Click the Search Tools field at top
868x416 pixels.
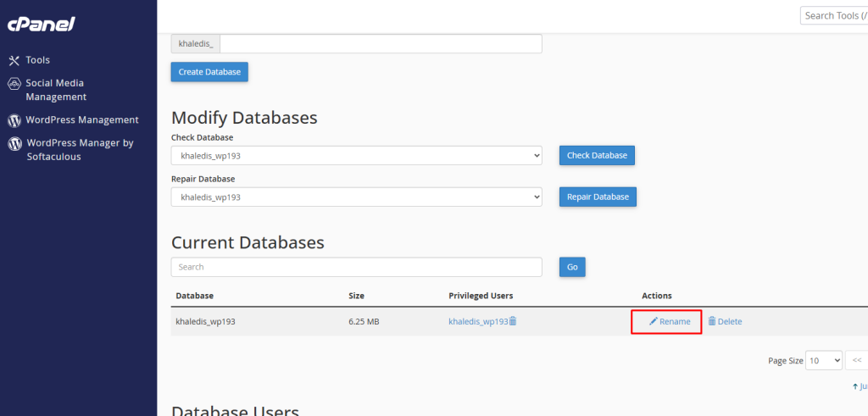(x=833, y=16)
